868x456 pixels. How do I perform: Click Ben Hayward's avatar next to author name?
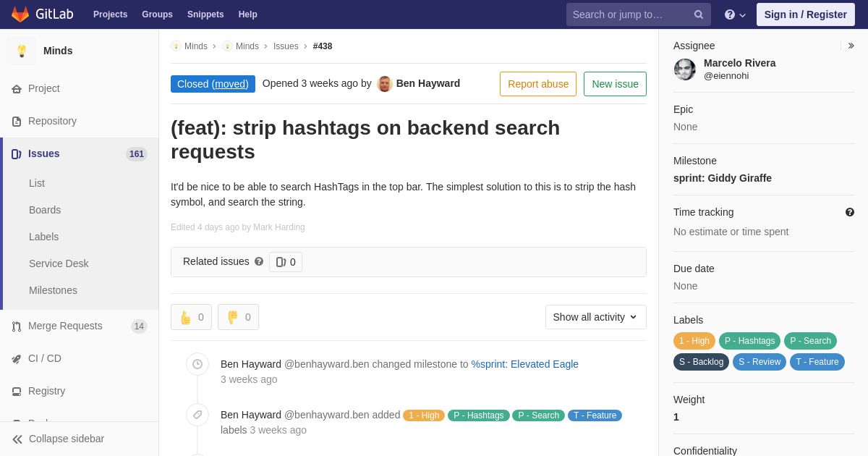pyautogui.click(x=385, y=84)
